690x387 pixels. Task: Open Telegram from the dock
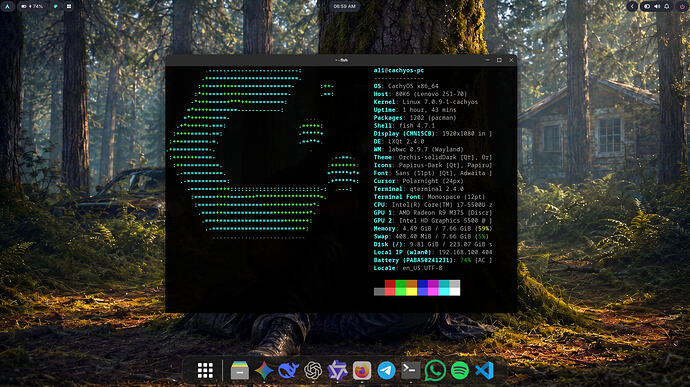tap(386, 370)
